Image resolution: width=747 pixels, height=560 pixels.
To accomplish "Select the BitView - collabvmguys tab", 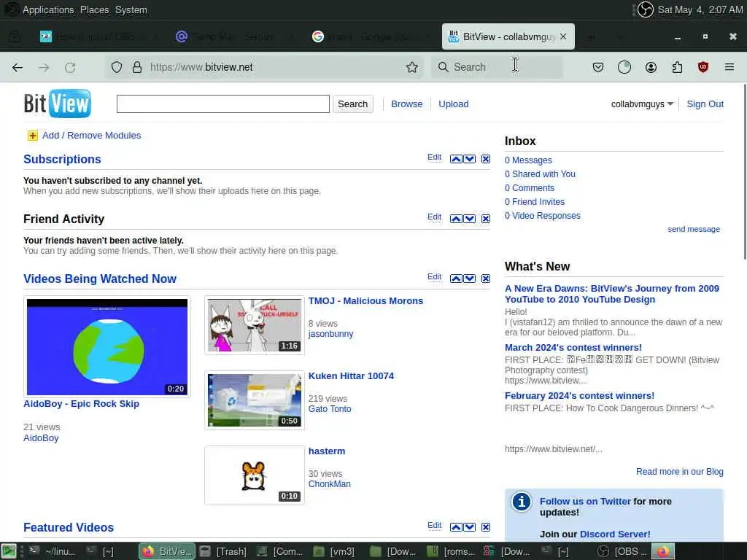I will point(508,36).
